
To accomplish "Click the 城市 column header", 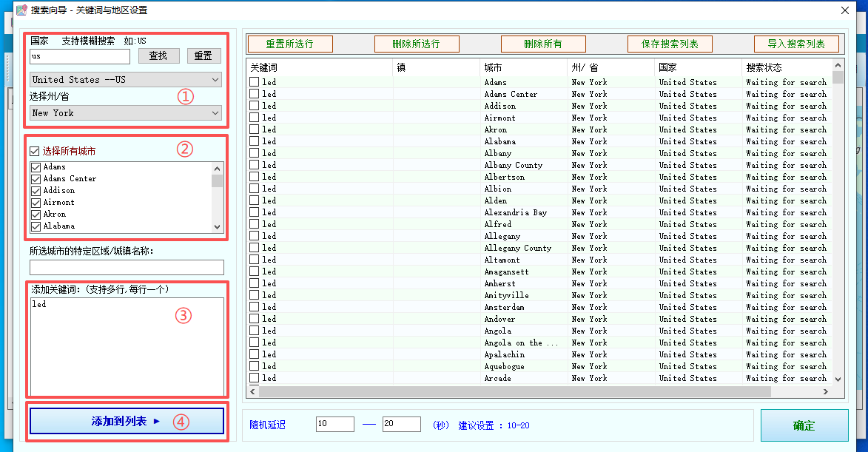I will click(522, 67).
